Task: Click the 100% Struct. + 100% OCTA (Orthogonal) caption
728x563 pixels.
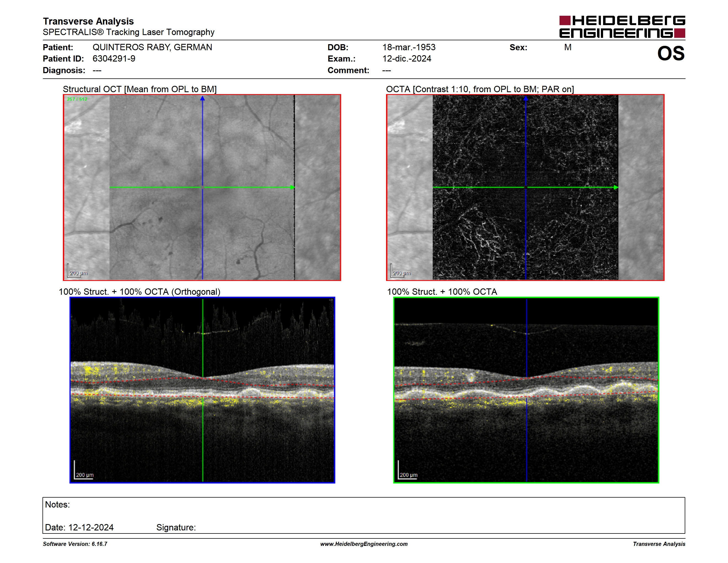Action: tap(139, 292)
